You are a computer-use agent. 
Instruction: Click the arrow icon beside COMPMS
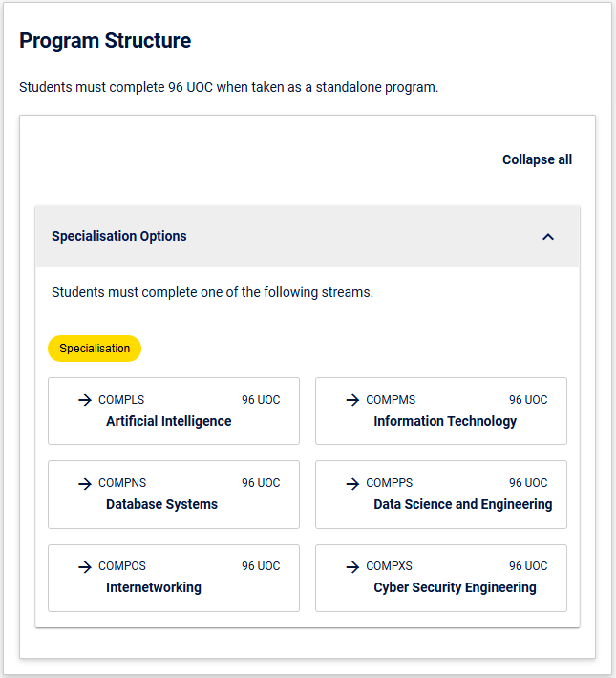(x=352, y=400)
